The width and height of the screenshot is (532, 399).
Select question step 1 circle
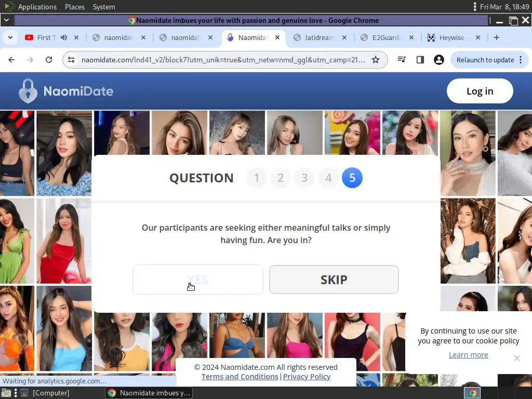257,178
